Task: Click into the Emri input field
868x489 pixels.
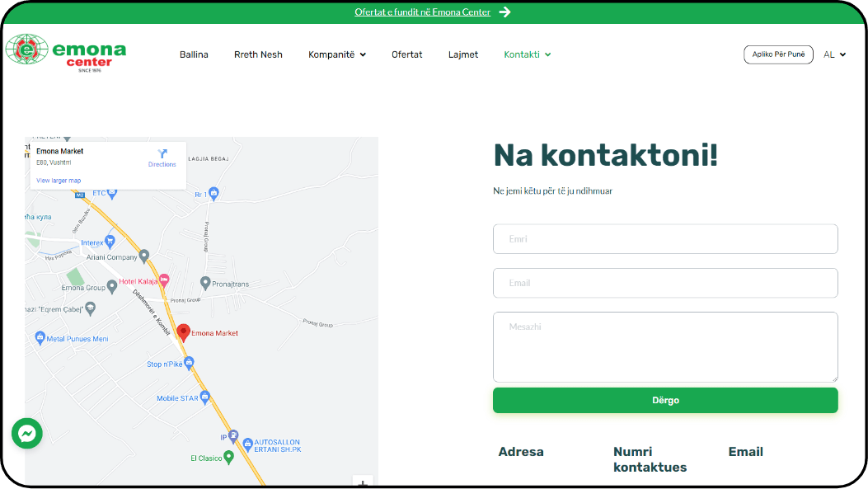Action: coord(664,239)
